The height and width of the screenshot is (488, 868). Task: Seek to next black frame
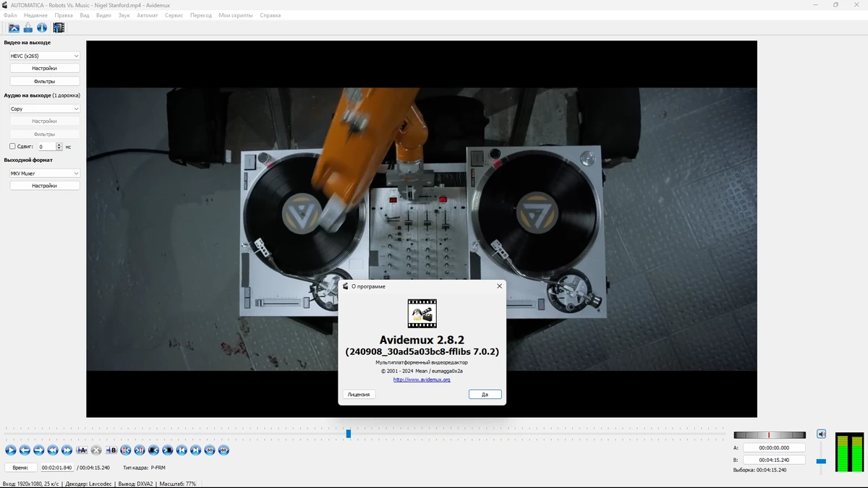(168, 450)
